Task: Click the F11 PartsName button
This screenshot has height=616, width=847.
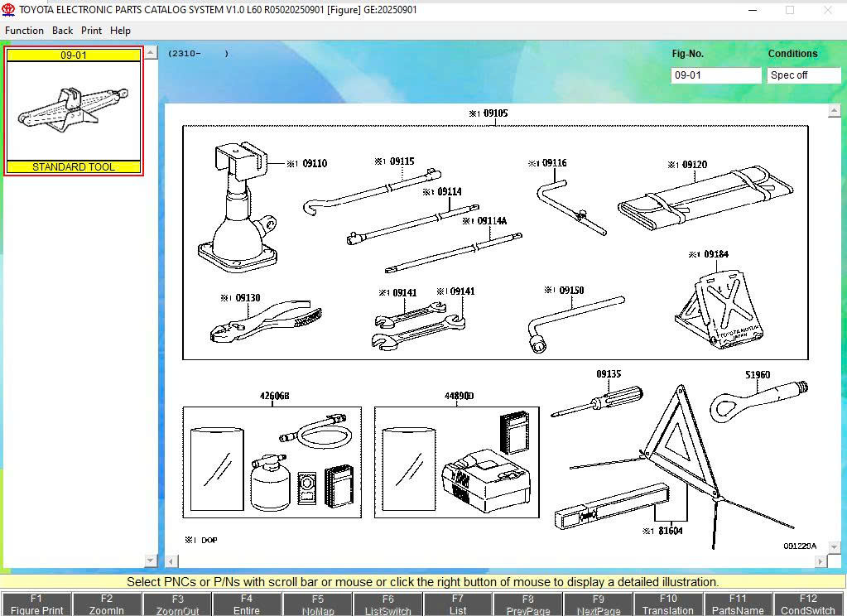Action: click(738, 604)
